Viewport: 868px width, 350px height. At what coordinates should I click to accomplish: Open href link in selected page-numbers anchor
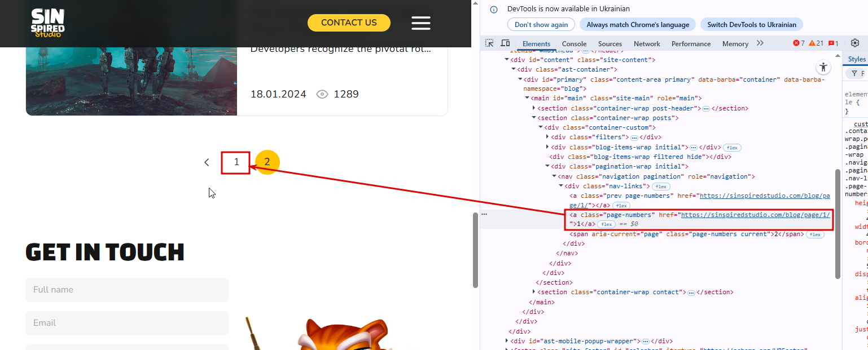coord(756,215)
